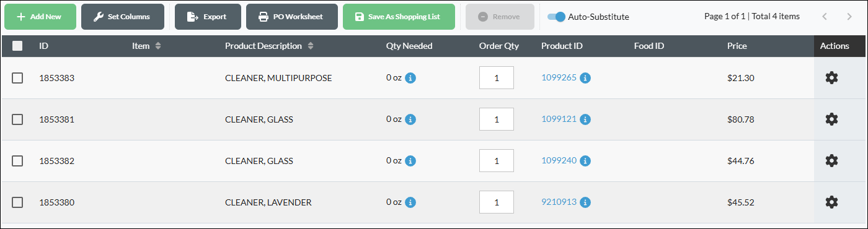Open gear actions for CLEANER, MULTIPURPOSE row
The image size is (868, 229).
click(x=831, y=78)
